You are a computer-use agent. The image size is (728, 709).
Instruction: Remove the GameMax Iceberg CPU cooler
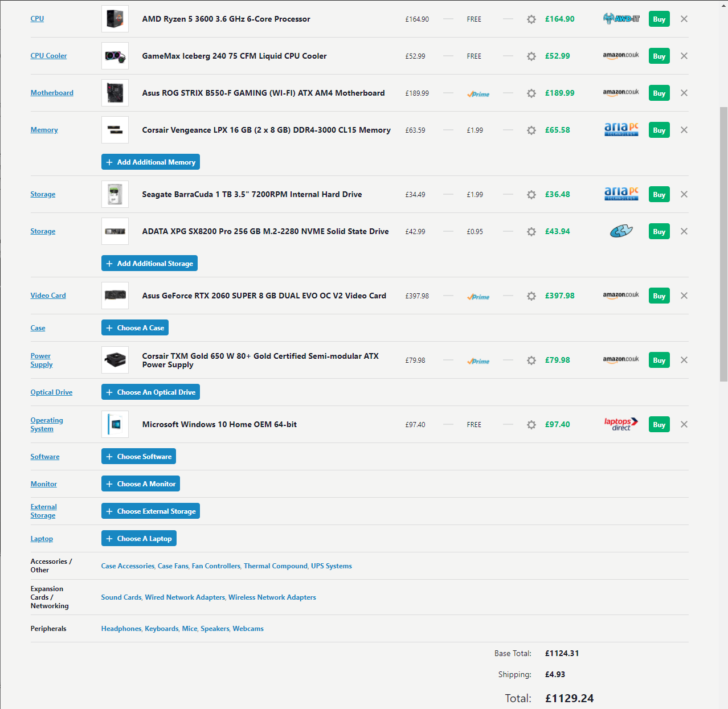[684, 56]
